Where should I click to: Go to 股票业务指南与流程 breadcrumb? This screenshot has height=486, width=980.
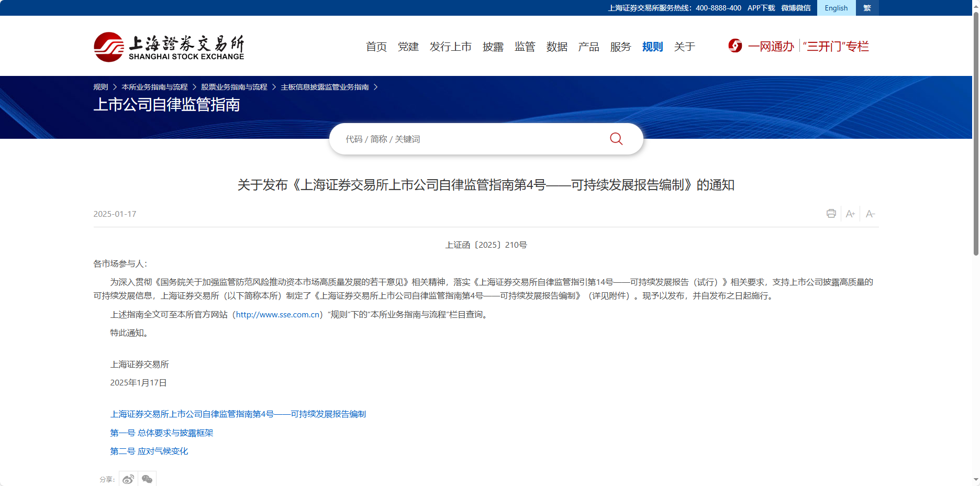234,87
